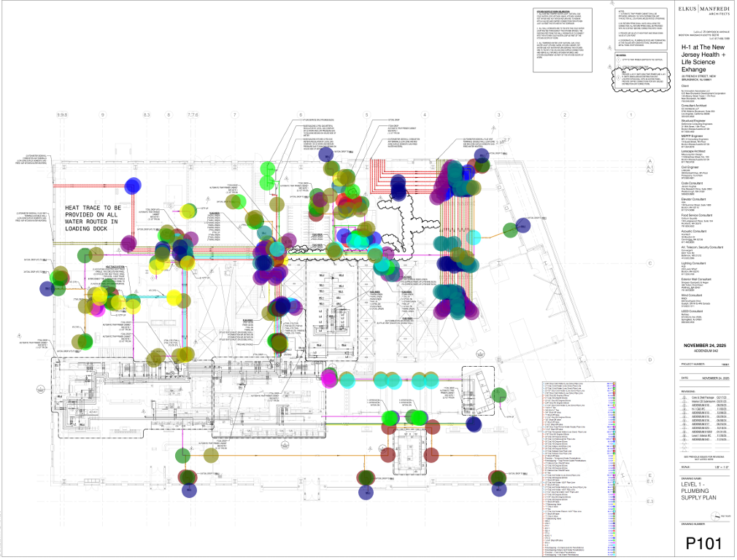Image resolution: width=737 pixels, height=560 pixels.
Task: Click the 'PROJECT NUMBER:' label
Action: (x=692, y=364)
